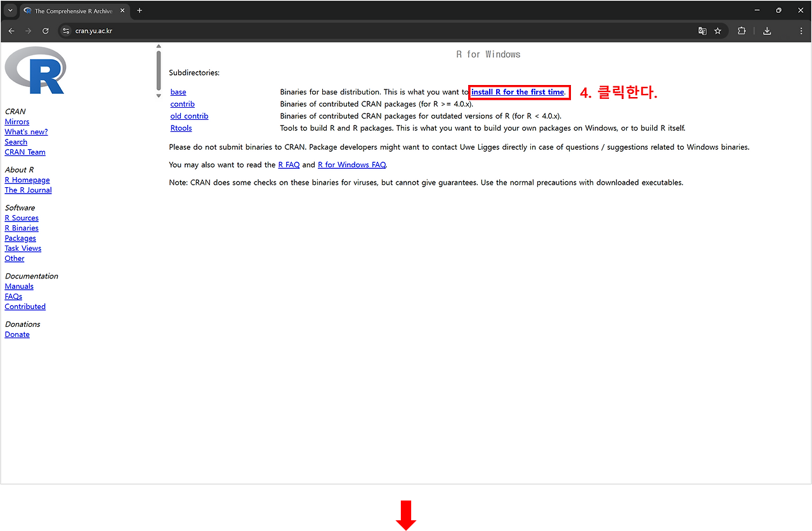Click inside the address bar

click(254, 30)
